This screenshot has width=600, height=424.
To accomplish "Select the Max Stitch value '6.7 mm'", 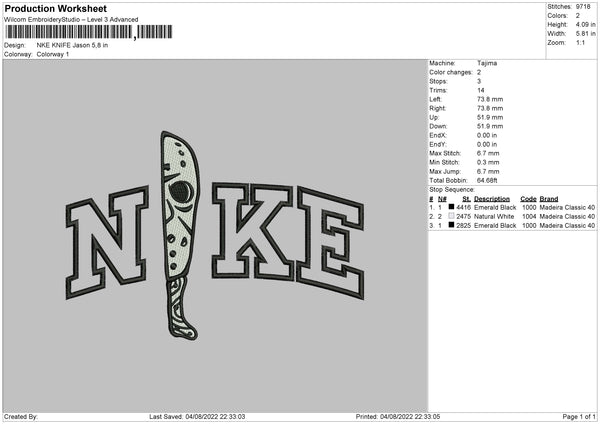I will click(488, 153).
